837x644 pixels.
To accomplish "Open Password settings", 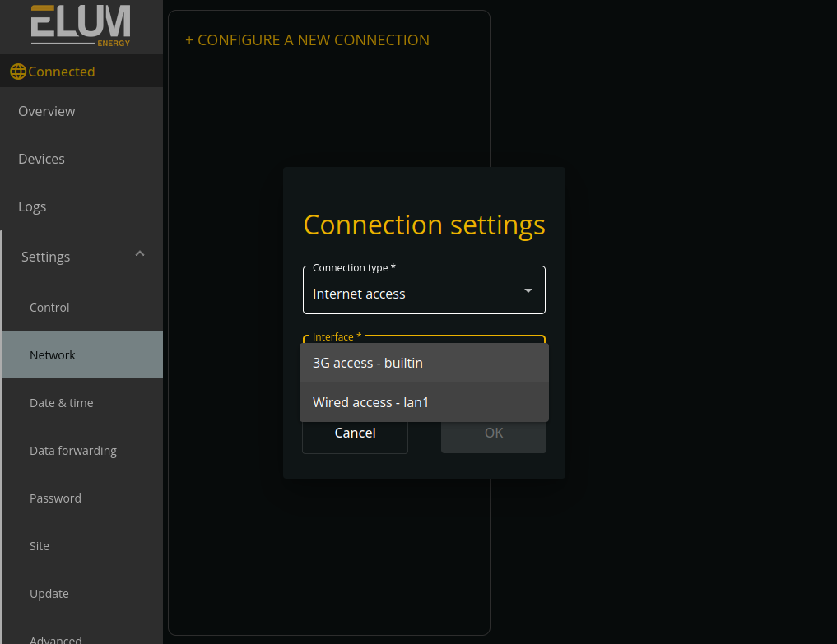I will pyautogui.click(x=83, y=498).
